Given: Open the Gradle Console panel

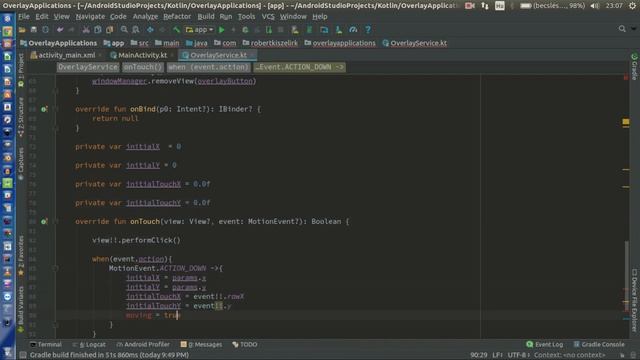Looking at the screenshot, I should (599, 344).
